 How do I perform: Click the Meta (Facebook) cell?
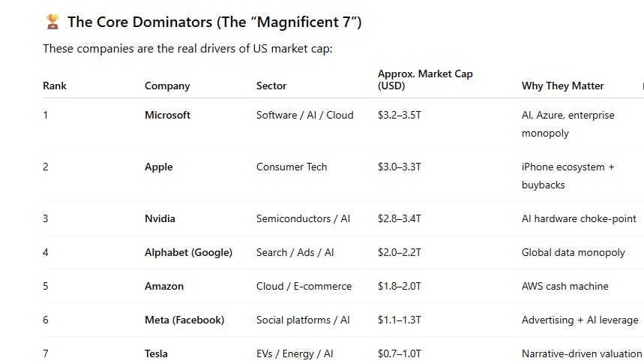point(184,320)
